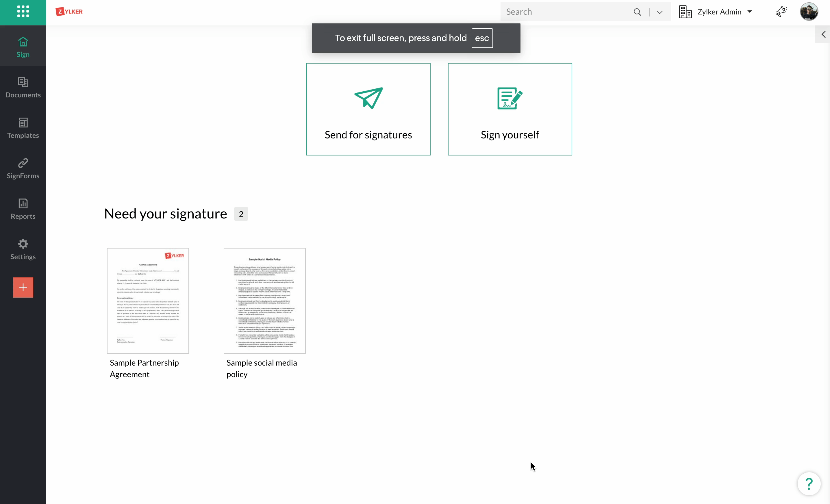Screen dimensions: 830x504
Task: Click the search magnifier icon
Action: [637, 12]
